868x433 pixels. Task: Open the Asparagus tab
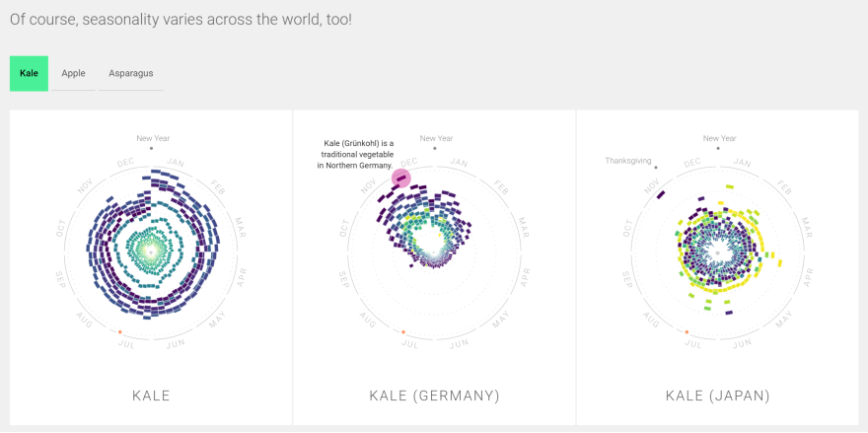[130, 73]
